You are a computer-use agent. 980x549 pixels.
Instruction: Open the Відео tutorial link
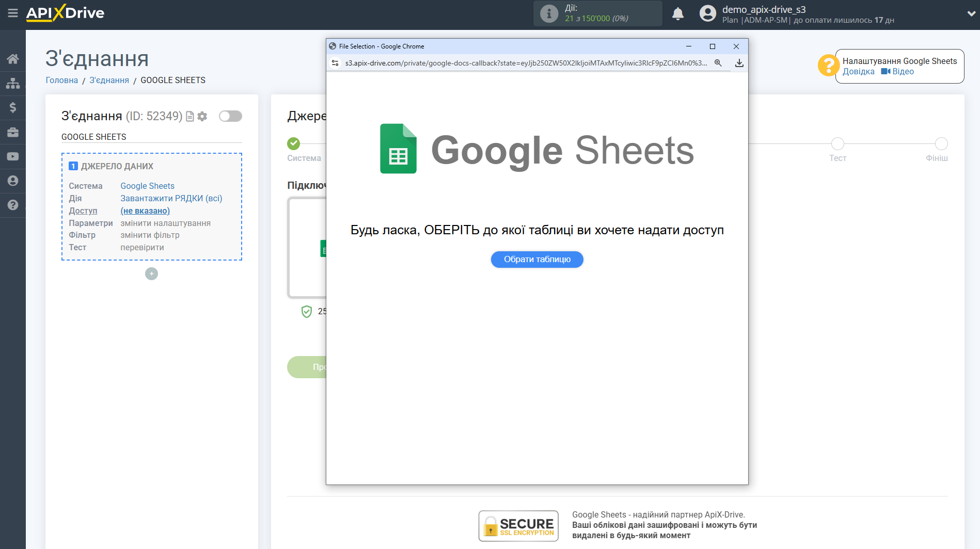(903, 72)
